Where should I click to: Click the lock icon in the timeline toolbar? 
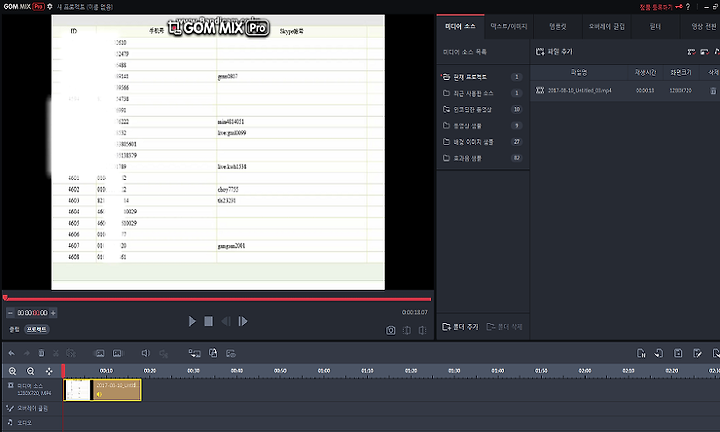(213, 353)
